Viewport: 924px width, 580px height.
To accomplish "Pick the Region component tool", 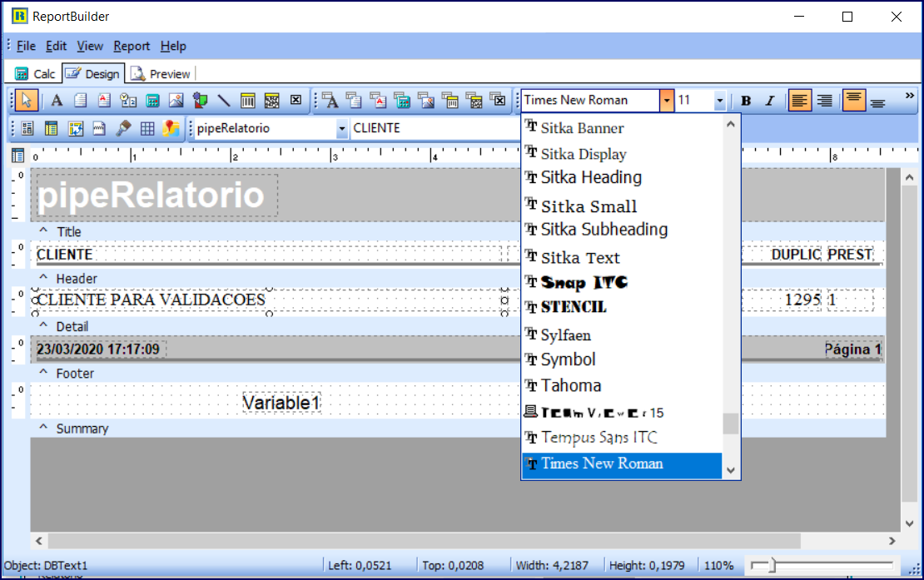I will point(27,128).
